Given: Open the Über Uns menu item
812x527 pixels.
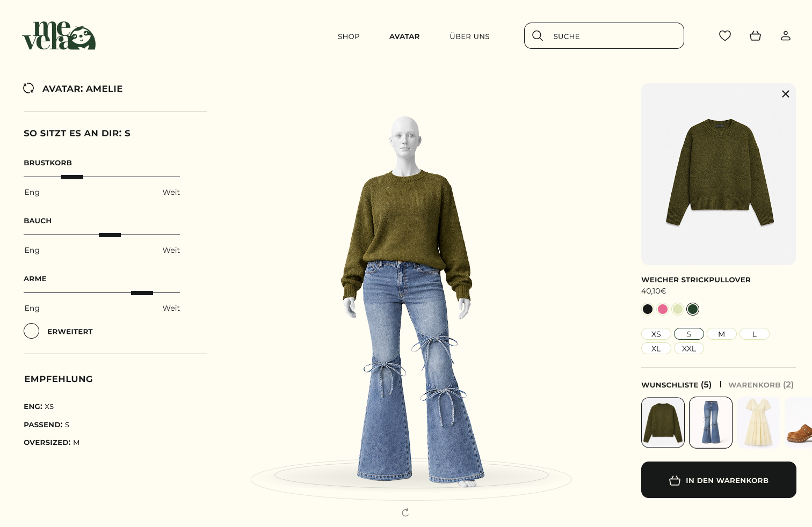Looking at the screenshot, I should pos(469,36).
